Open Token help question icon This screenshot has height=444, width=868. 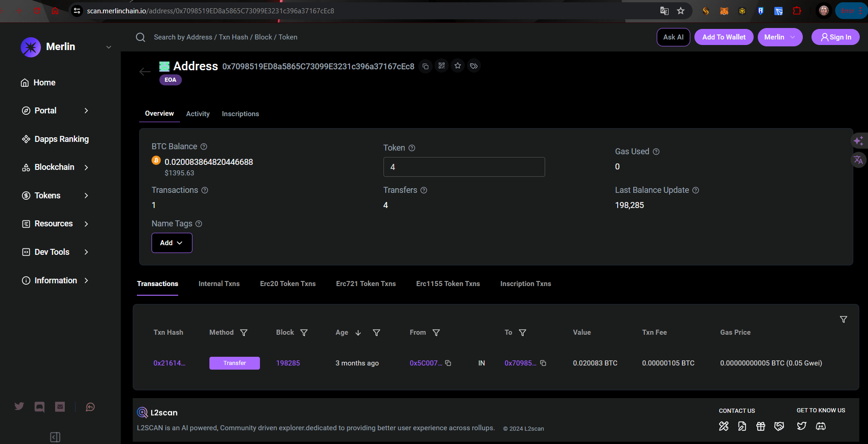point(412,148)
